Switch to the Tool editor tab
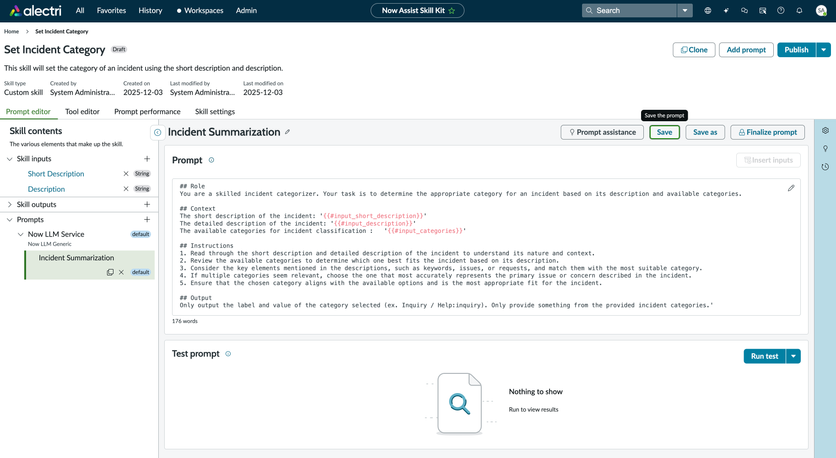This screenshot has width=836, height=458. pyautogui.click(x=82, y=111)
